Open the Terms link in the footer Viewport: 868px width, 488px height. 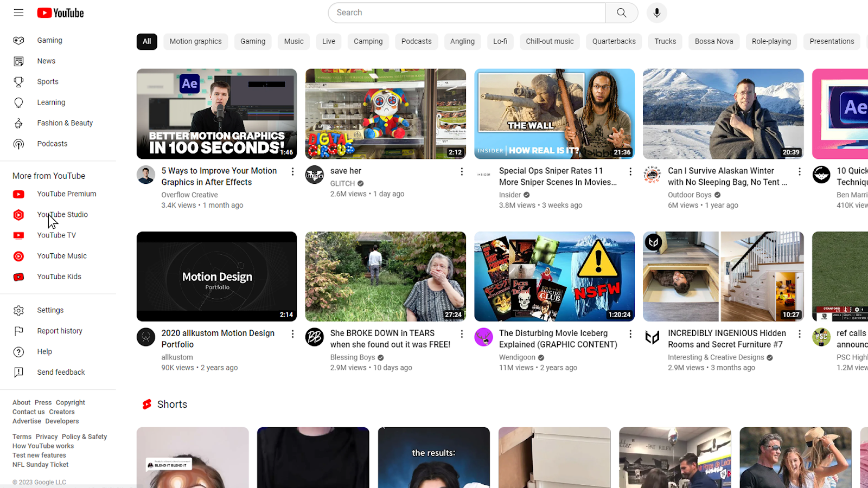21,436
